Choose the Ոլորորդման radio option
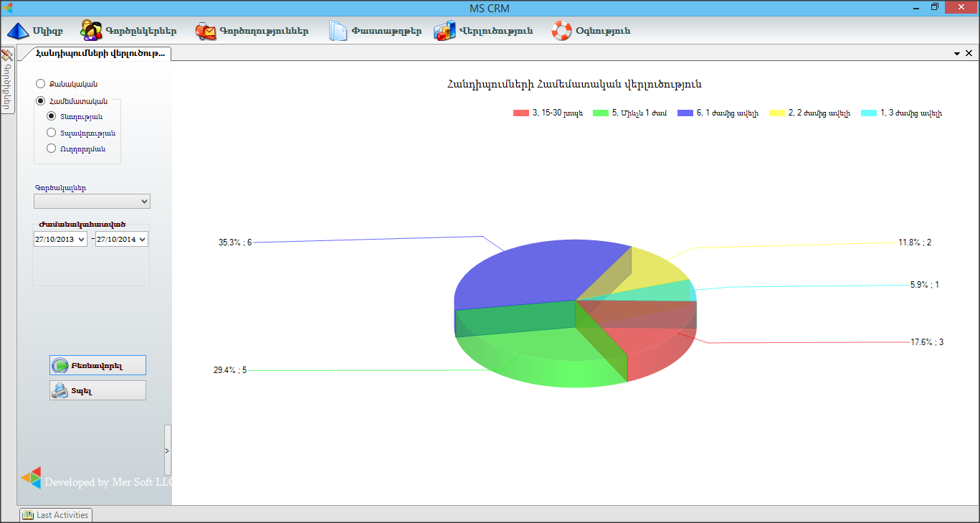Viewport: 980px width, 523px height. tap(51, 149)
